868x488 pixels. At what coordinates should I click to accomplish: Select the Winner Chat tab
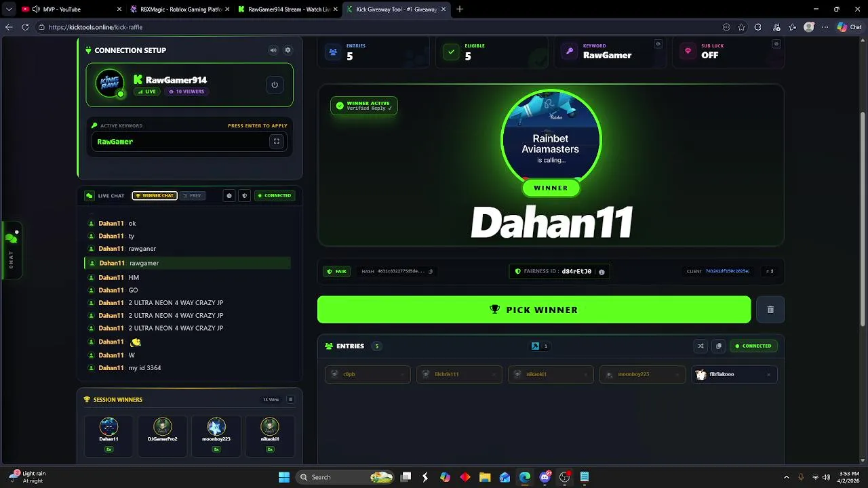click(x=155, y=196)
